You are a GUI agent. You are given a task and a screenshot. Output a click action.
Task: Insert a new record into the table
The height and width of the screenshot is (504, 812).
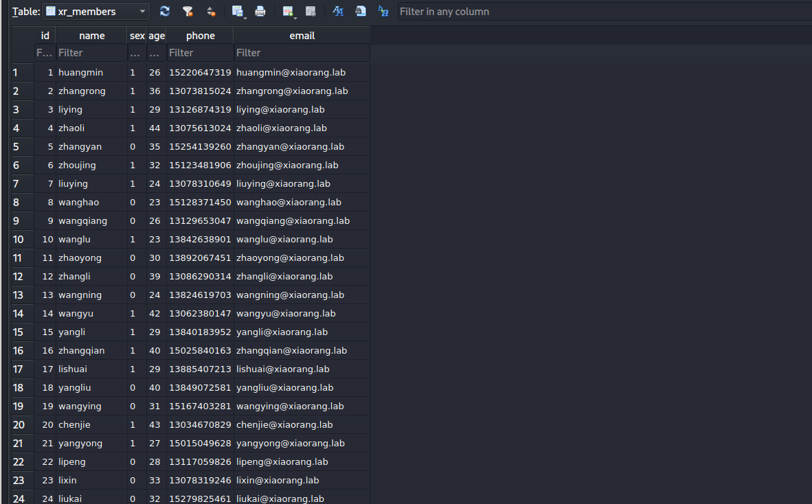(x=288, y=11)
